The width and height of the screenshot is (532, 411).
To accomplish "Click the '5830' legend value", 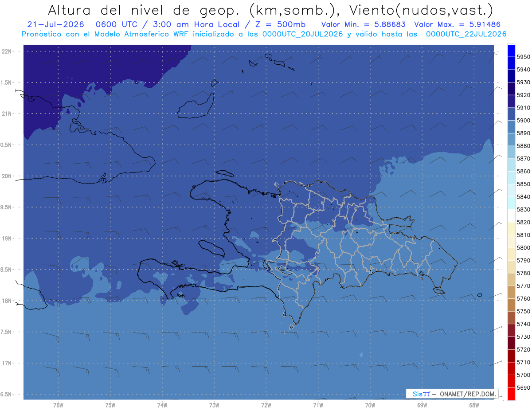I will point(523,210).
